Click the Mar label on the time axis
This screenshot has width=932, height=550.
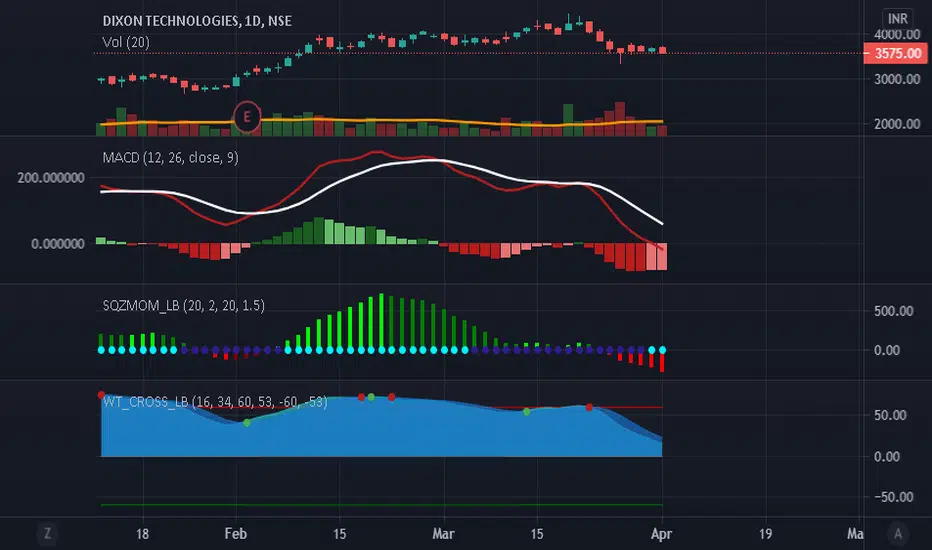(443, 533)
